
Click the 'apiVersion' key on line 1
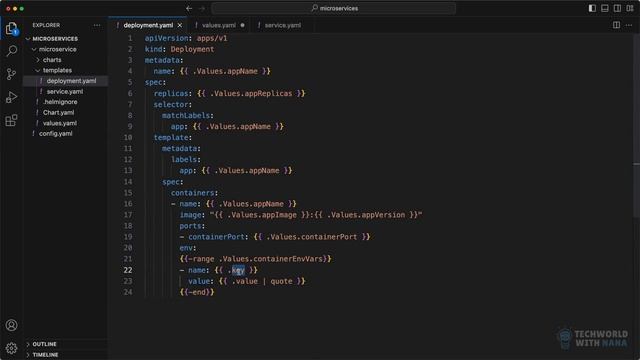167,38
